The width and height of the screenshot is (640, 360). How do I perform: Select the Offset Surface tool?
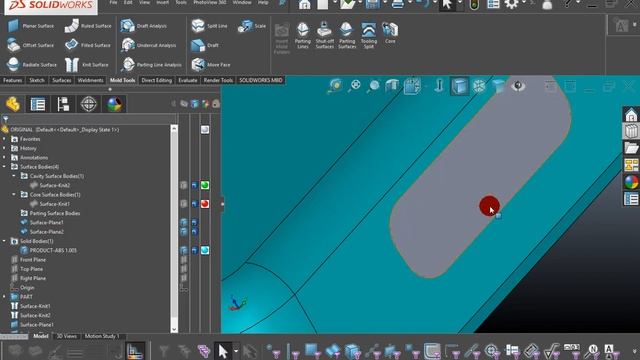31,45
